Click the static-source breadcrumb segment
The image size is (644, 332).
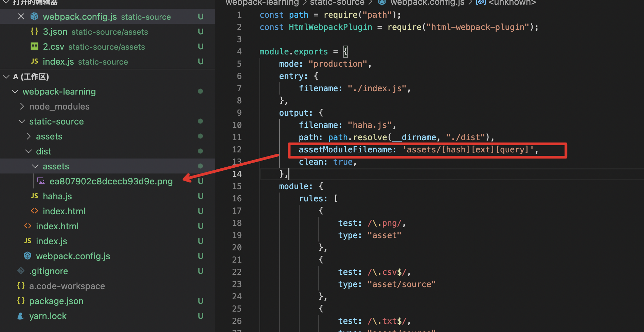pyautogui.click(x=337, y=2)
